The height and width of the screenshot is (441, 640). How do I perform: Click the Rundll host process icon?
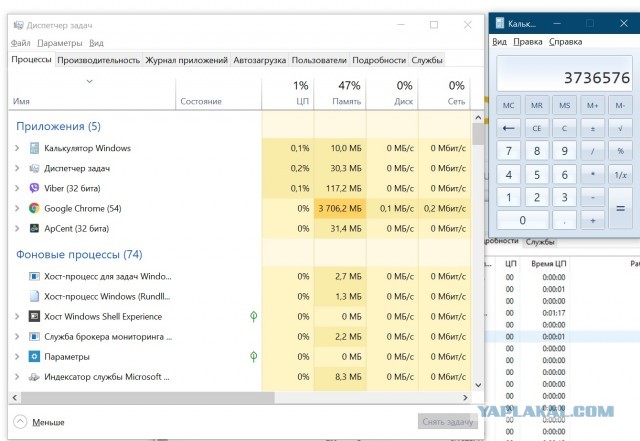pos(34,296)
